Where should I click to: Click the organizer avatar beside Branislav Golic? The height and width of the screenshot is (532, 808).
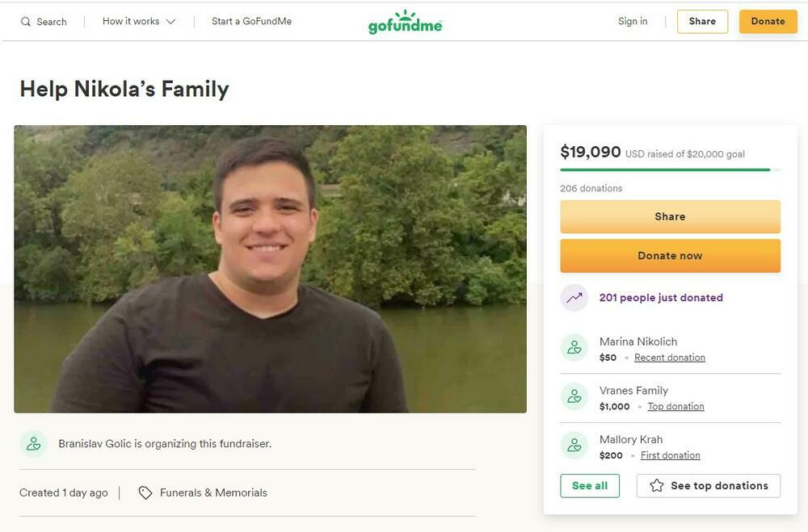[x=34, y=443]
